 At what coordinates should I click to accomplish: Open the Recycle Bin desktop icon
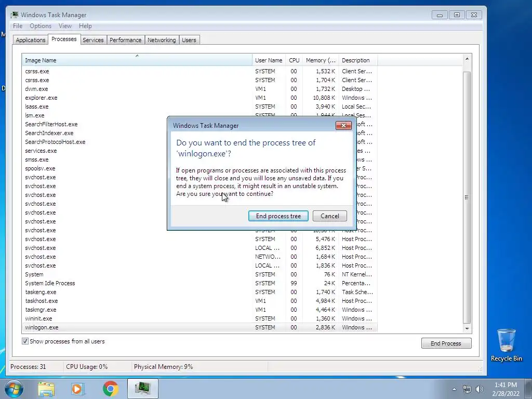click(506, 345)
